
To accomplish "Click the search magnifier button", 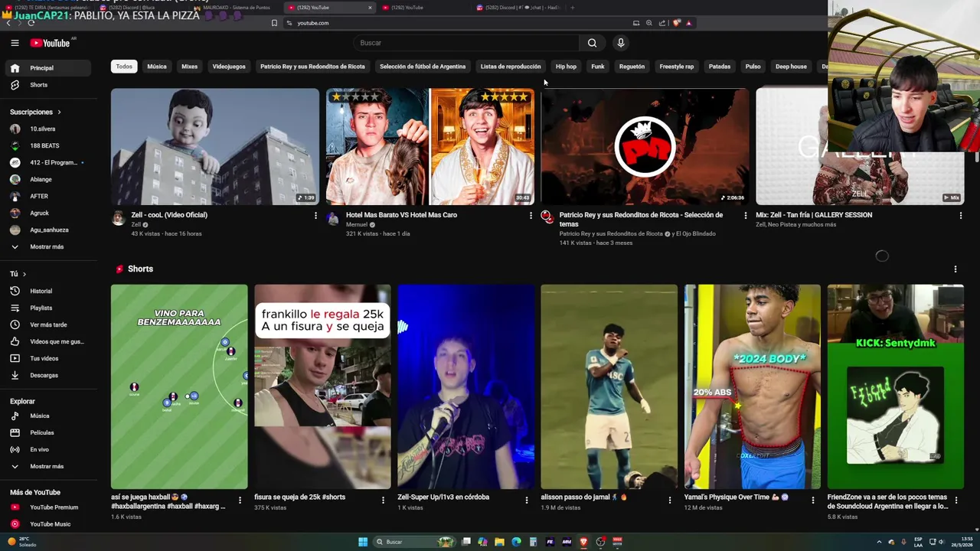I will [x=592, y=43].
